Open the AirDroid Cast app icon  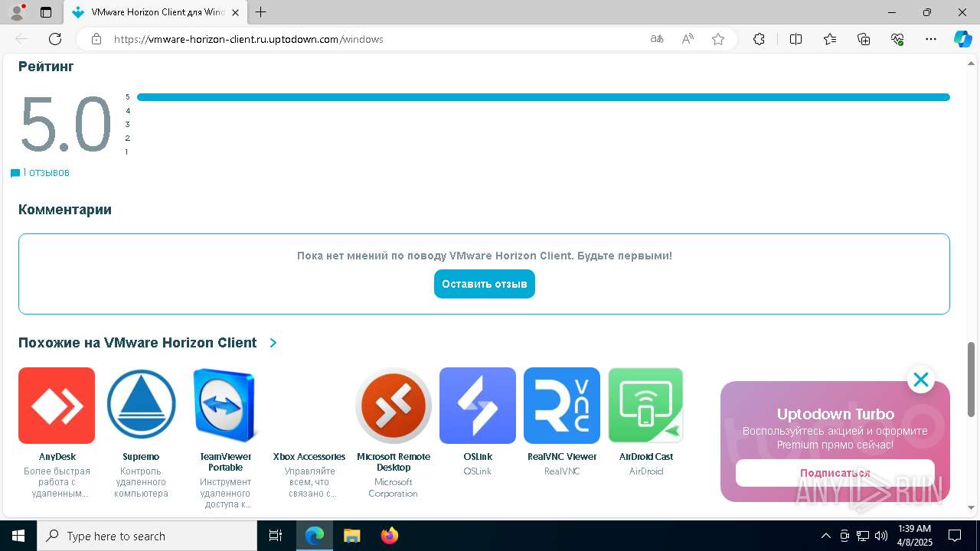[x=646, y=406]
